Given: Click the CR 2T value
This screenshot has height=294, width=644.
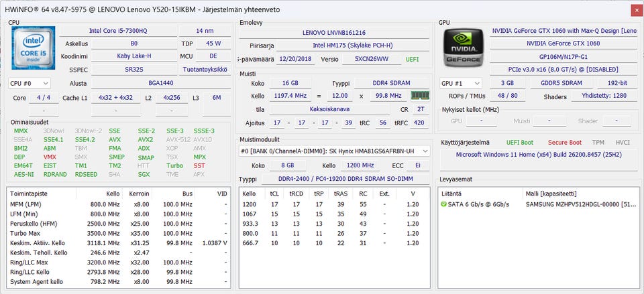Looking at the screenshot, I should coord(421,109).
